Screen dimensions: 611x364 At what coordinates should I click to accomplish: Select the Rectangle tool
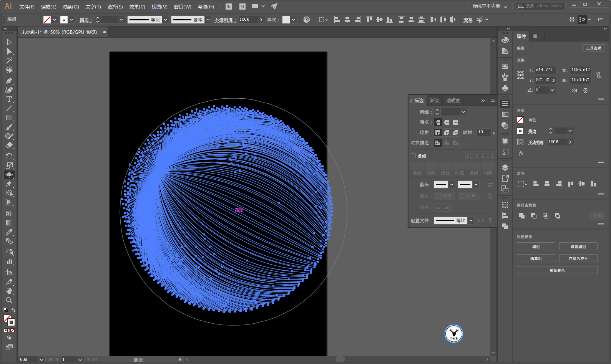[x=9, y=118]
